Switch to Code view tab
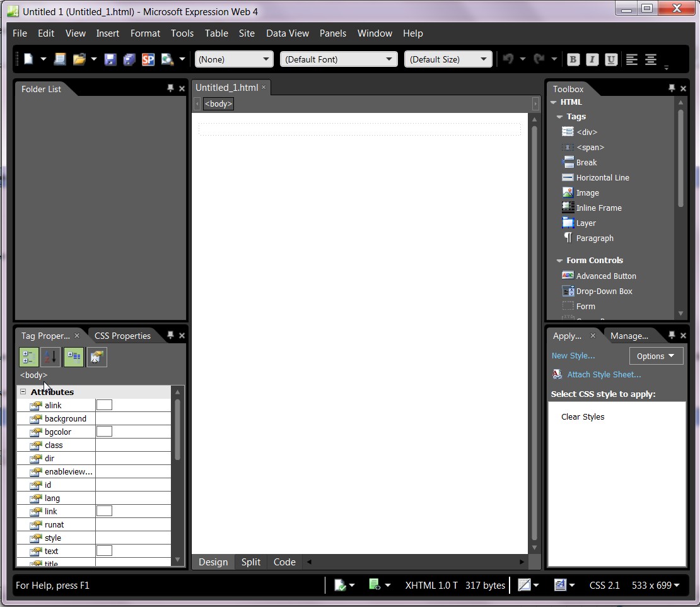This screenshot has width=700, height=607. 284,562
